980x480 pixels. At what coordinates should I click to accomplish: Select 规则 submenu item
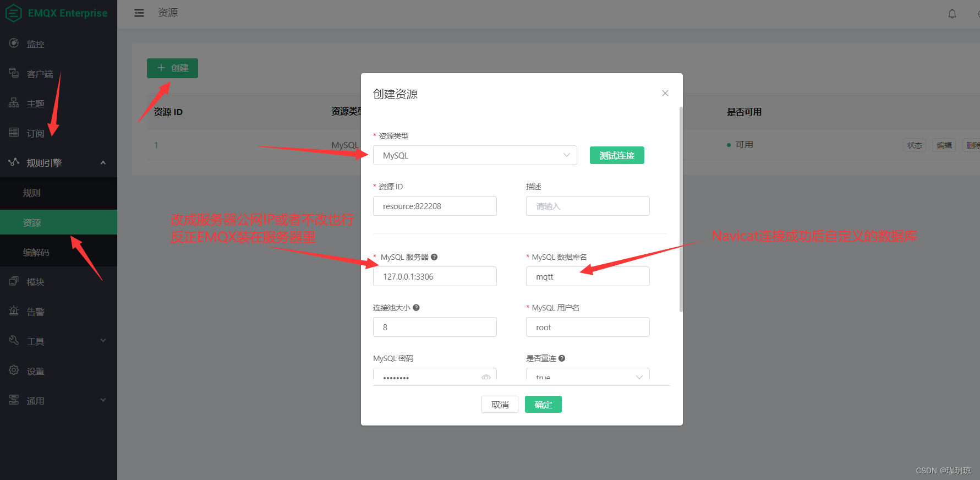point(58,193)
